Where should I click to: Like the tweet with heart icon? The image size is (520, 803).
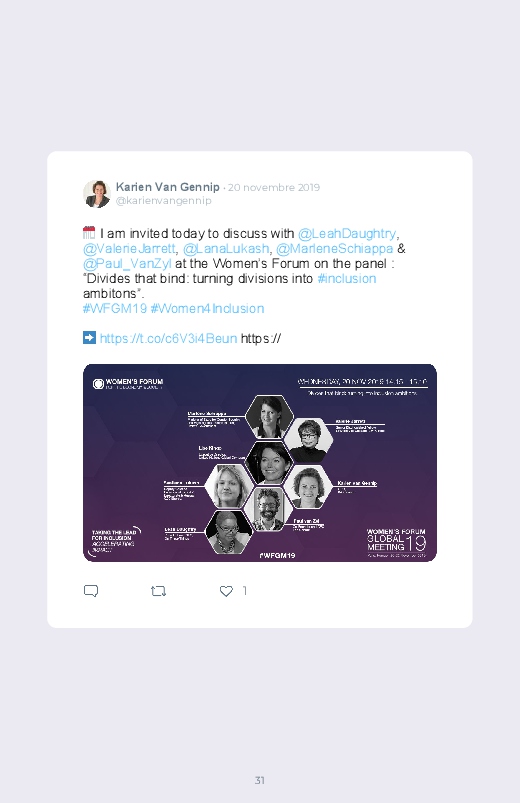coord(226,591)
